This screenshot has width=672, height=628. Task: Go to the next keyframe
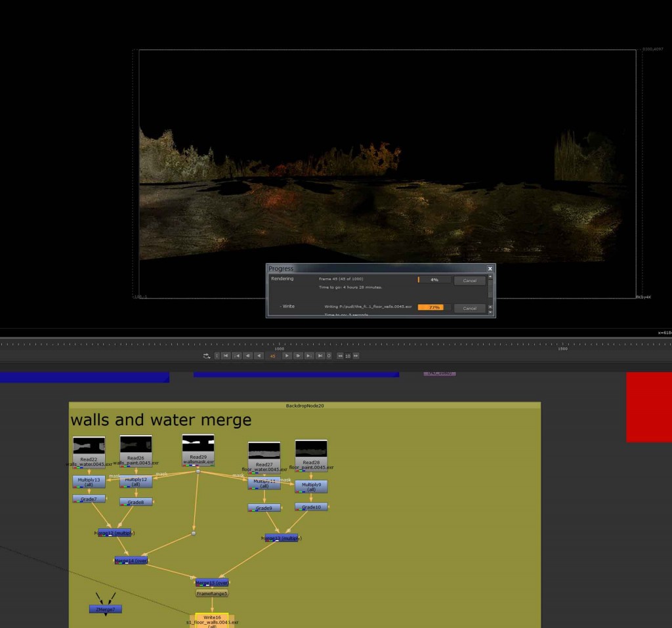coord(308,356)
